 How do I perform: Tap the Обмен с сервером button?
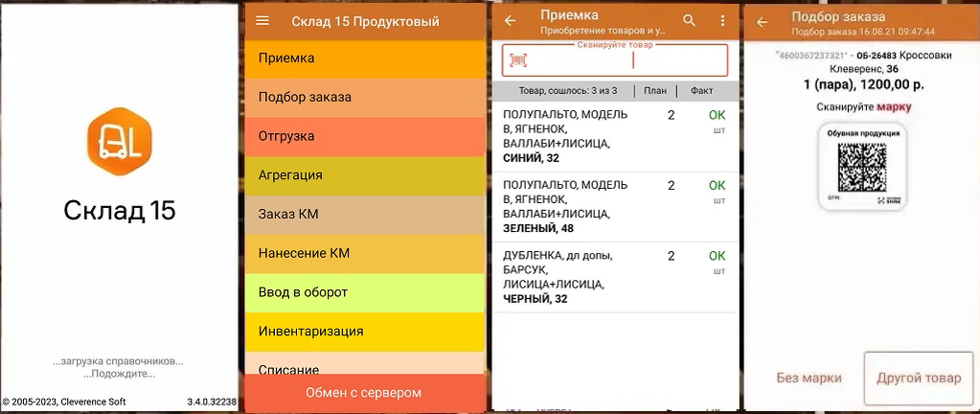click(x=365, y=393)
